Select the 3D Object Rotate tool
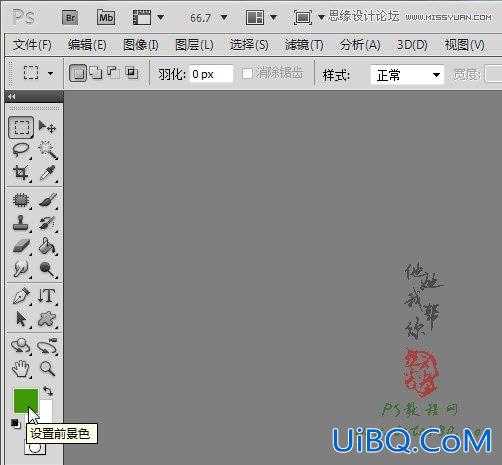The width and height of the screenshot is (502, 465). click(21, 346)
